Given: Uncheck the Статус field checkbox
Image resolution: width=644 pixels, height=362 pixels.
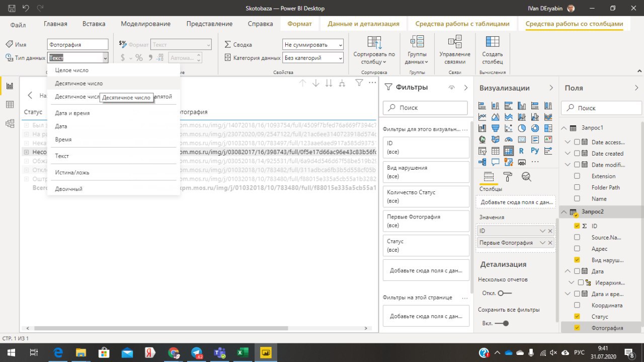Looking at the screenshot, I should pos(577,317).
